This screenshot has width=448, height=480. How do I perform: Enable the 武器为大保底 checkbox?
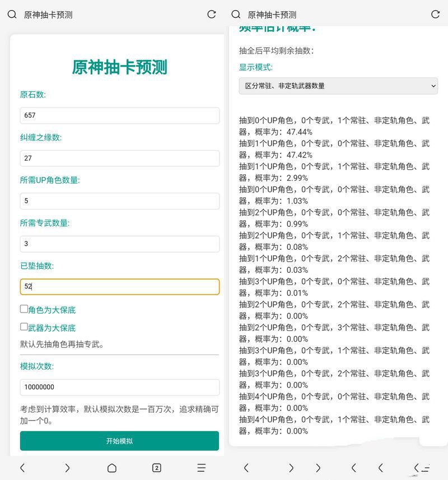pos(24,327)
